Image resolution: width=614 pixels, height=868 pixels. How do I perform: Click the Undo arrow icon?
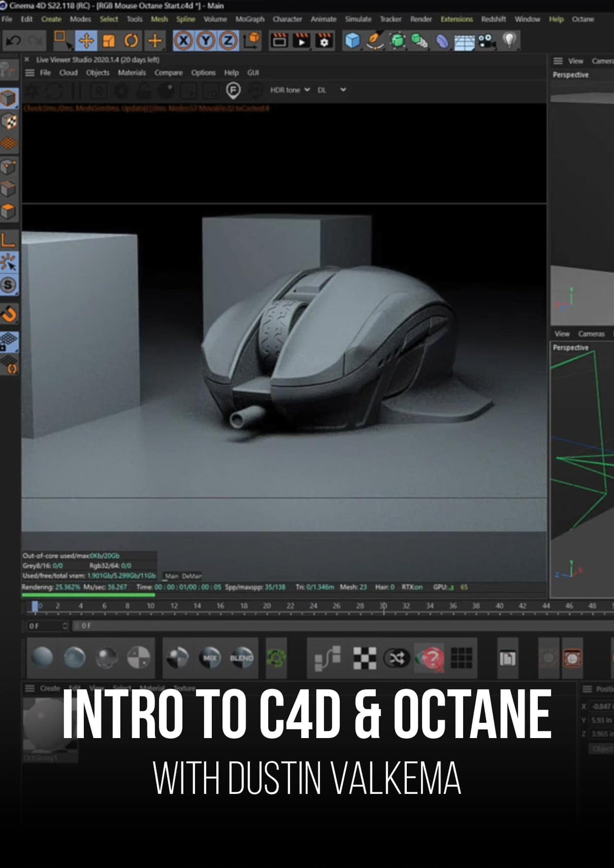[13, 40]
